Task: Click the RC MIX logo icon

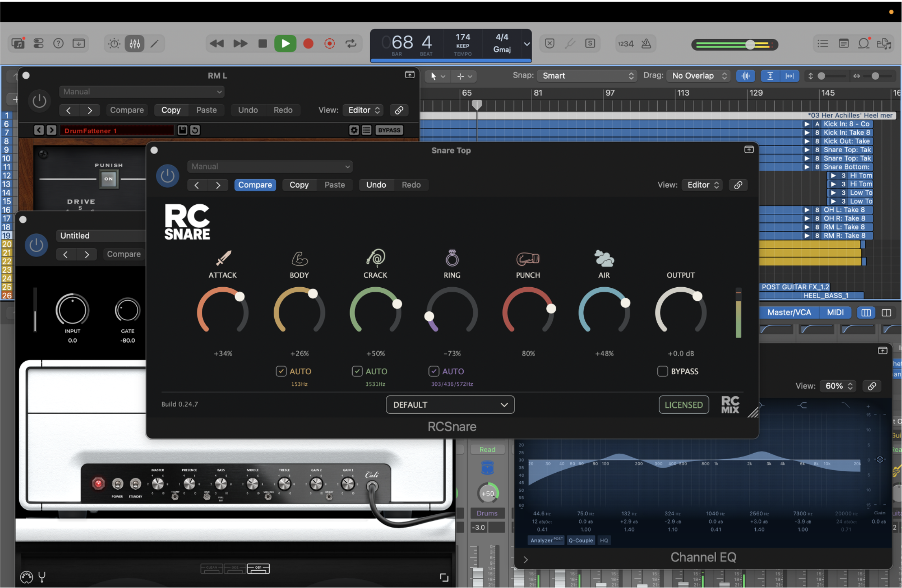Action: tap(730, 405)
